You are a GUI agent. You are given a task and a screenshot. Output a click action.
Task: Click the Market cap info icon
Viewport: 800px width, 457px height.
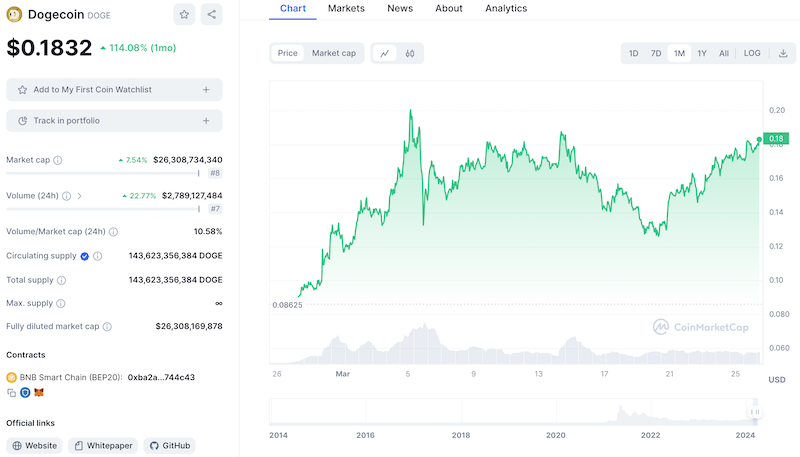[x=58, y=160]
